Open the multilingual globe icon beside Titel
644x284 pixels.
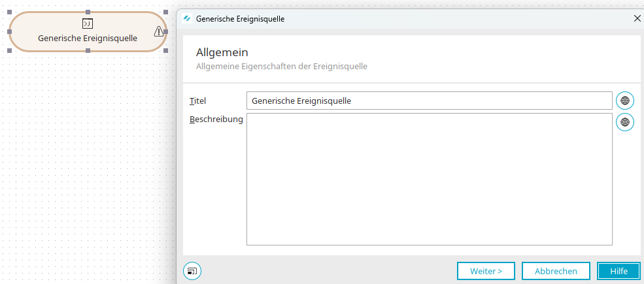(x=624, y=101)
